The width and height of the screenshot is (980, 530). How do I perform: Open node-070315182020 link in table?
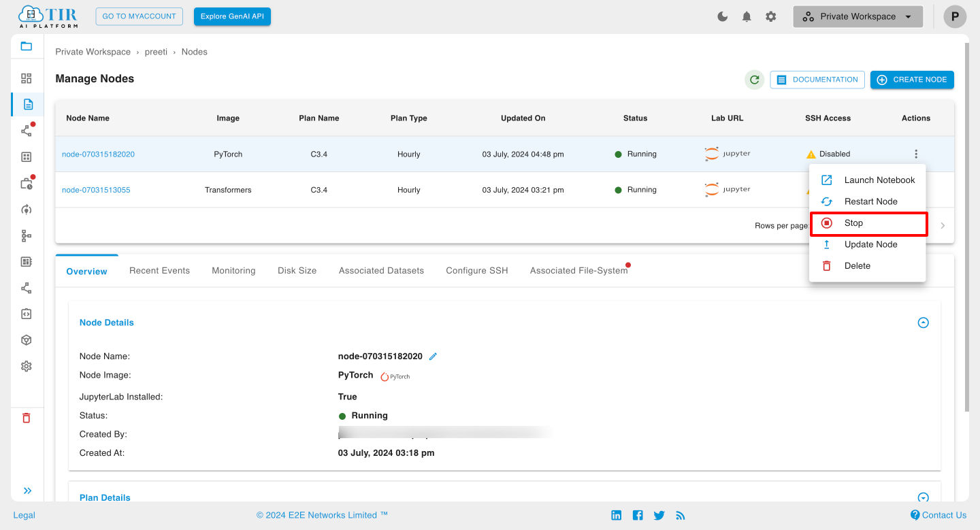click(98, 154)
